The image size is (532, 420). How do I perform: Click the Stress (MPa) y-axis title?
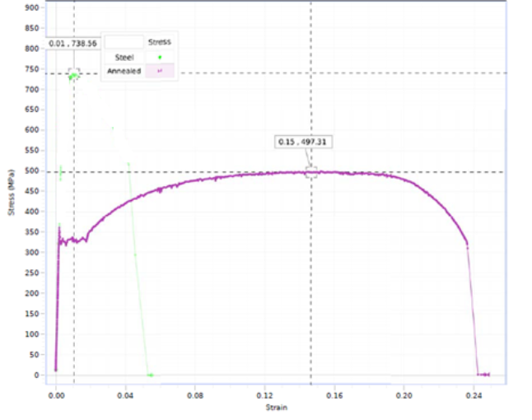coord(12,193)
